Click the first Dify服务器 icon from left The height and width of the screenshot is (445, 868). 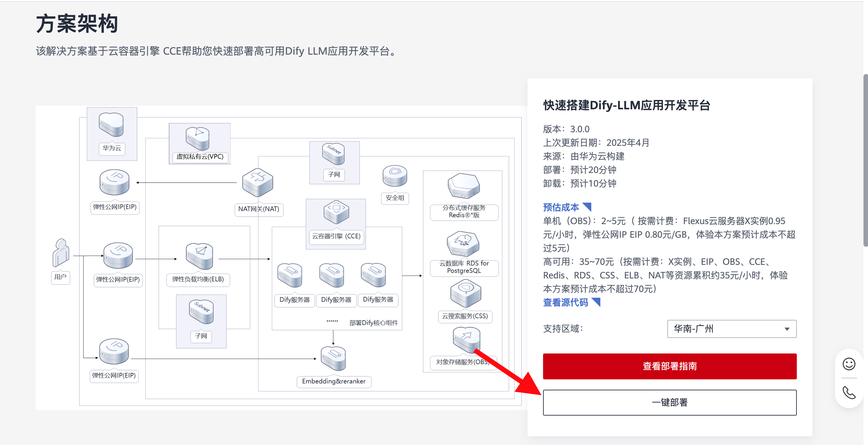click(x=290, y=275)
